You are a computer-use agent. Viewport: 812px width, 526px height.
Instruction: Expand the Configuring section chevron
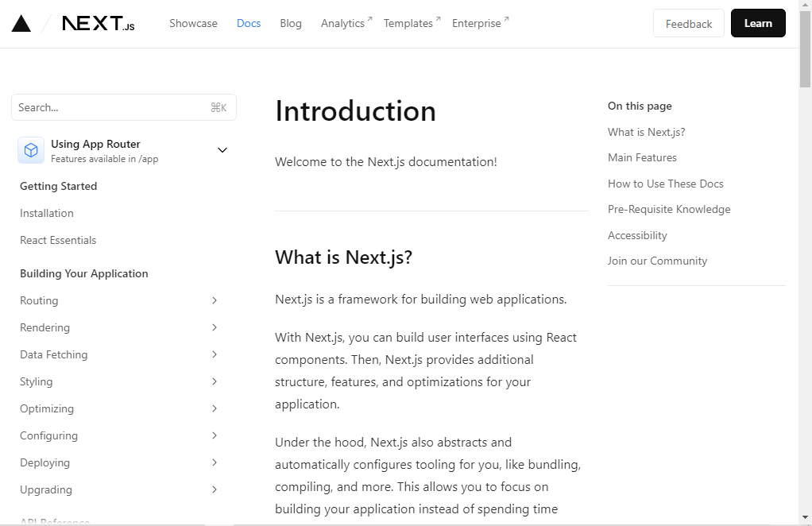215,435
